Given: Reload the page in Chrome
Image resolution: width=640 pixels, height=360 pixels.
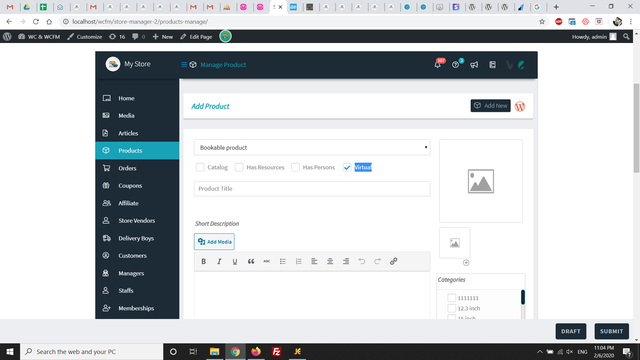Looking at the screenshot, I should (x=36, y=22).
